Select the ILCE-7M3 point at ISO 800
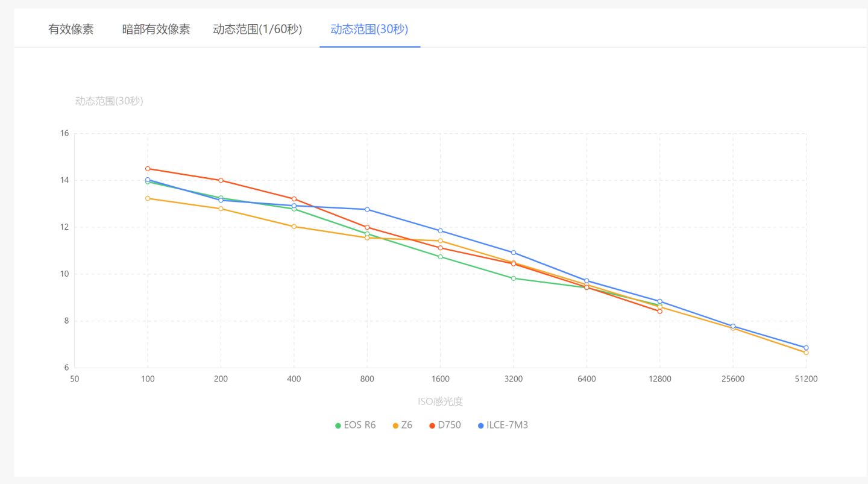868x484 pixels. pos(367,209)
